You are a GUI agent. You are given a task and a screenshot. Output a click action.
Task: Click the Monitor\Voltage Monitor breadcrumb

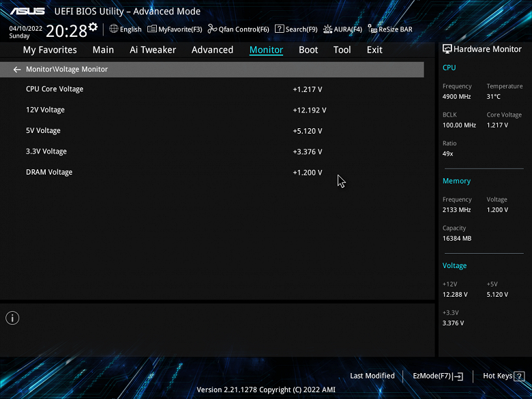[x=67, y=69]
